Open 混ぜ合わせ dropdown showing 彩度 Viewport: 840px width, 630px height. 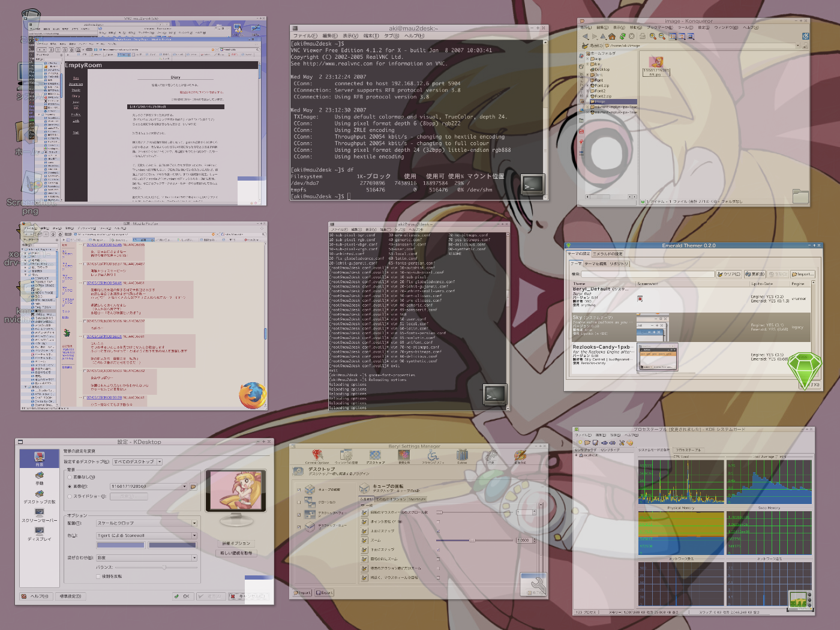click(146, 558)
